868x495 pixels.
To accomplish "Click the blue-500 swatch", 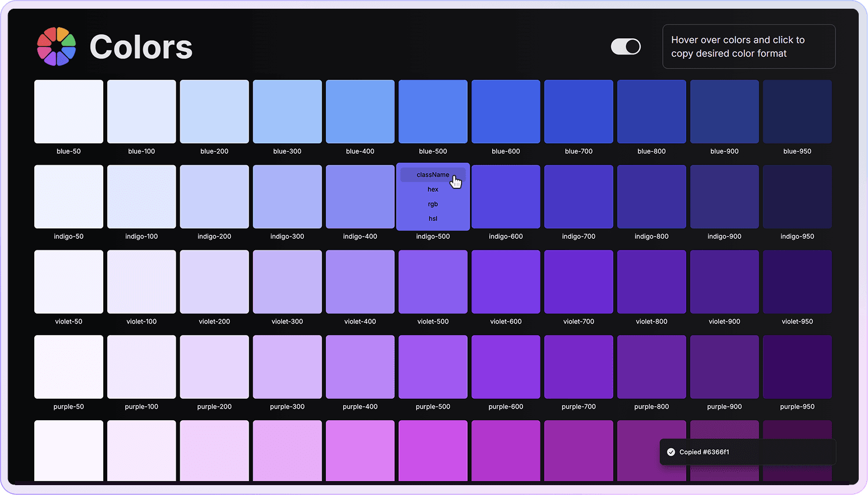I will (x=433, y=111).
